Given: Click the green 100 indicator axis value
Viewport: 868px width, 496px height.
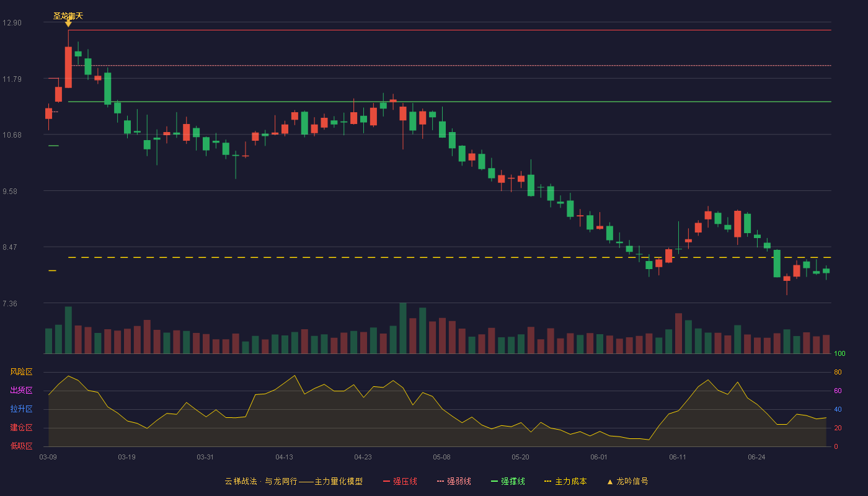Looking at the screenshot, I should tap(839, 354).
